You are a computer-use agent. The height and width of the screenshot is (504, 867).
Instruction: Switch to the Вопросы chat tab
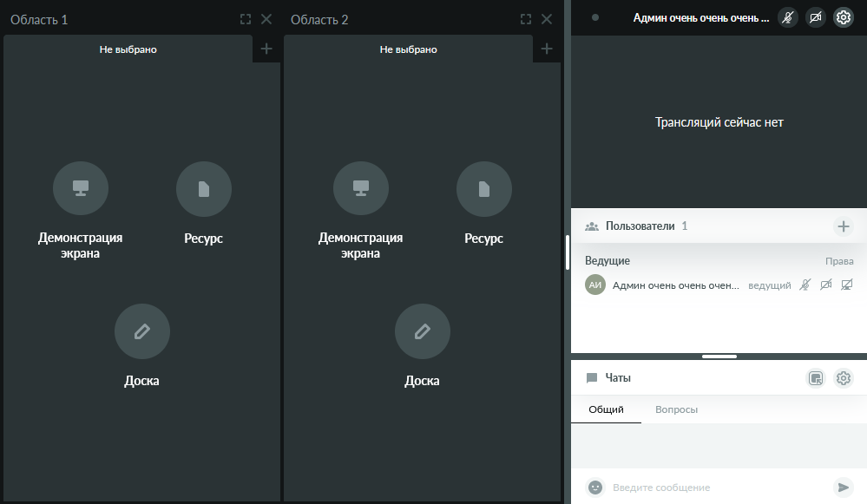[676, 409]
